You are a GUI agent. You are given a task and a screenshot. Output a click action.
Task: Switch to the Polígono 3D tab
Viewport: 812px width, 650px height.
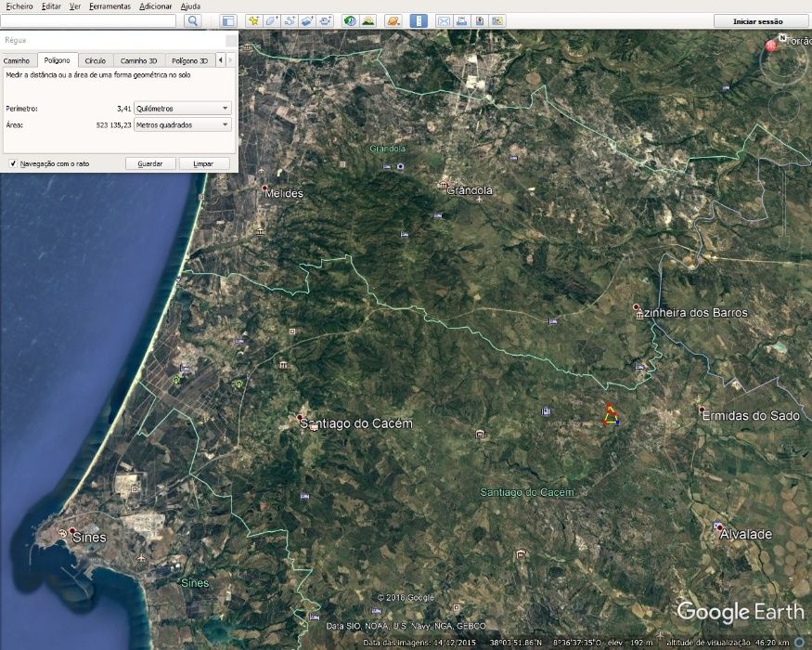coord(189,60)
